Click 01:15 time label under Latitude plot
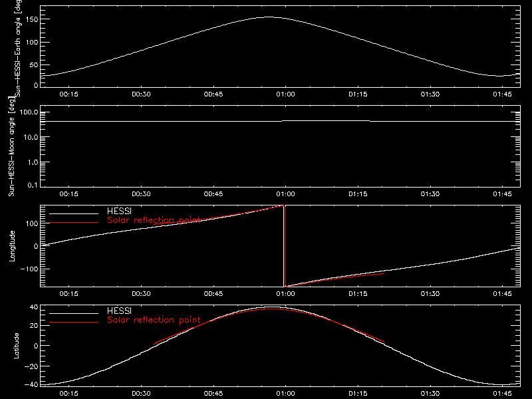 [x=358, y=394]
